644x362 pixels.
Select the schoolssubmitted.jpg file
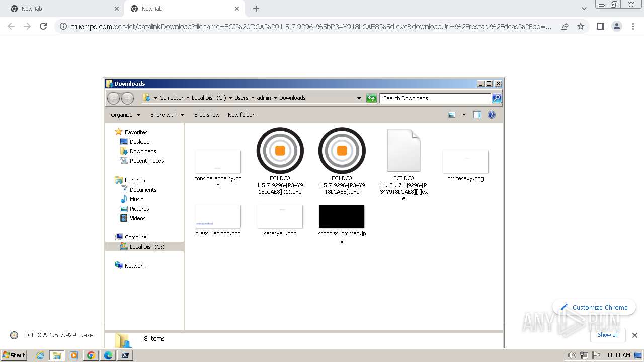pyautogui.click(x=342, y=223)
